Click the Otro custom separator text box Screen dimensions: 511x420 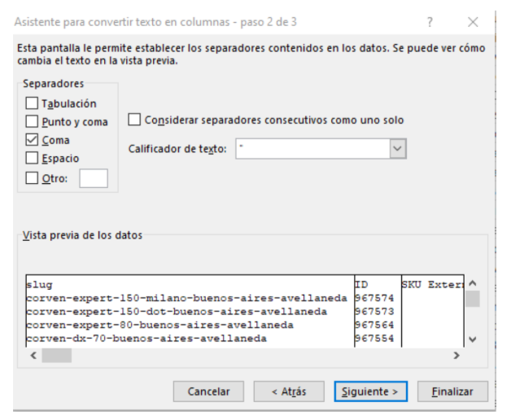click(93, 177)
